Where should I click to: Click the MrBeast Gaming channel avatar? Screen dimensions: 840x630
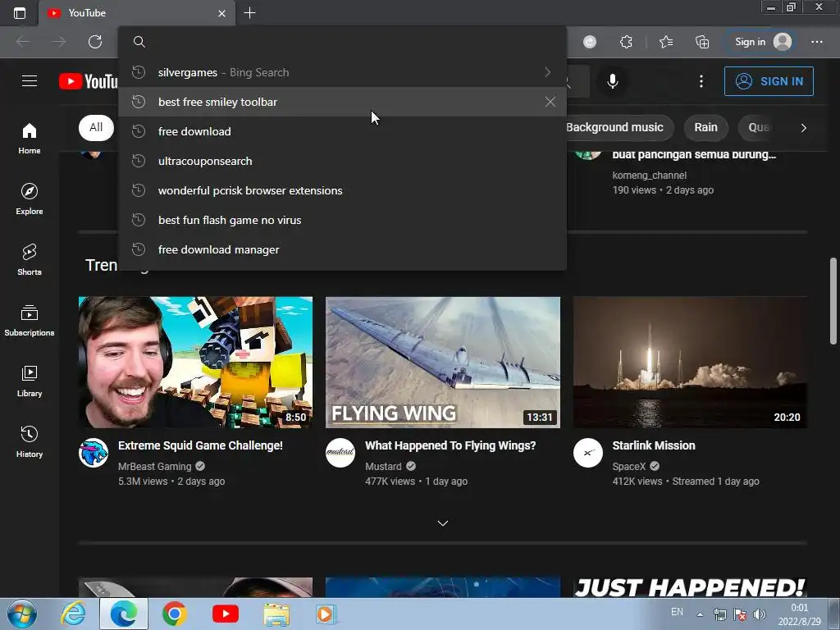click(x=94, y=453)
